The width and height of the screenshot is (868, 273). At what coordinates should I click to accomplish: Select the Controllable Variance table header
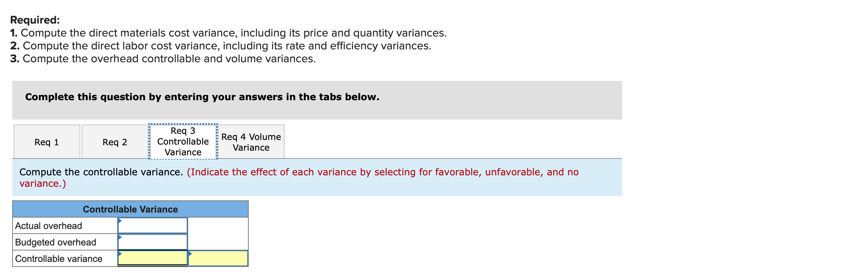pyautogui.click(x=130, y=209)
